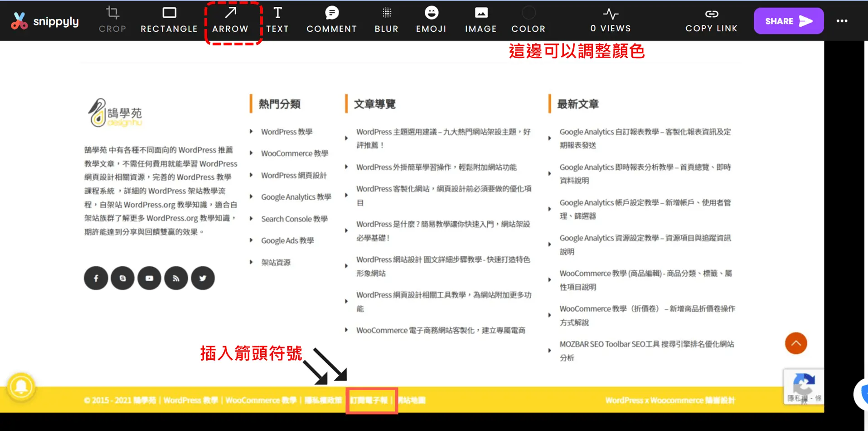Open MOZBAR SEO Toolbar article link
This screenshot has width=868, height=431.
coord(647,351)
